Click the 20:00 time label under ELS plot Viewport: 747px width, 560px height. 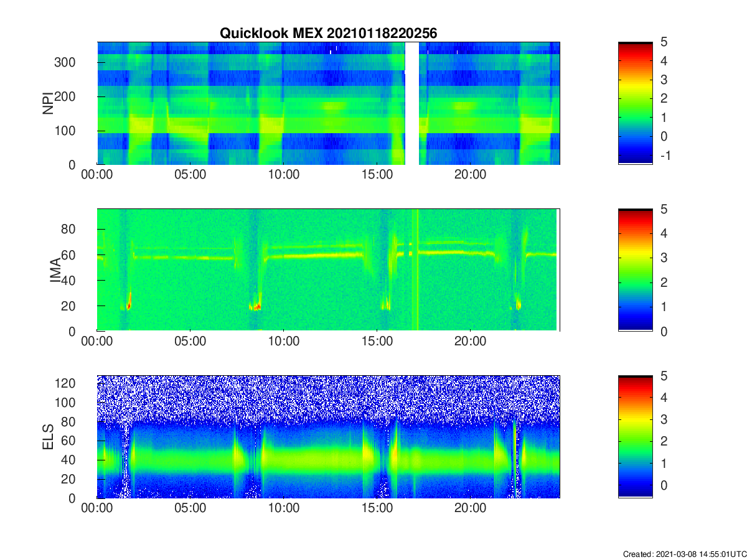(471, 509)
